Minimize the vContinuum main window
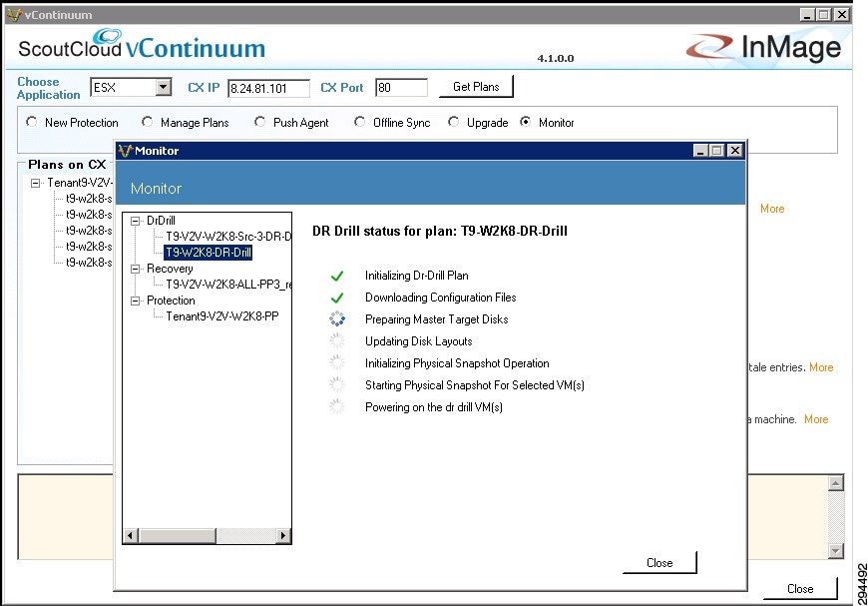The width and height of the screenshot is (868, 606). click(808, 15)
